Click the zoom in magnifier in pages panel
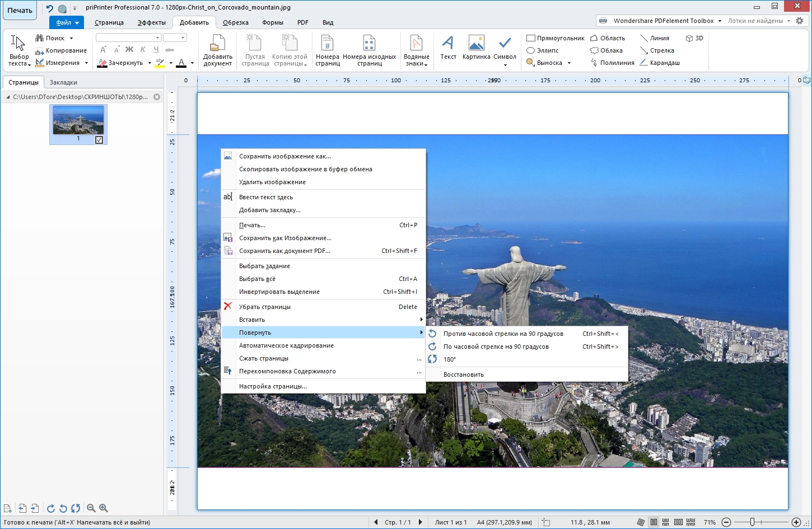 point(104,508)
